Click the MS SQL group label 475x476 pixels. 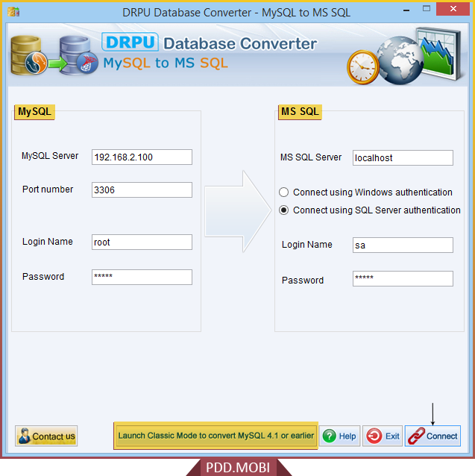click(300, 112)
